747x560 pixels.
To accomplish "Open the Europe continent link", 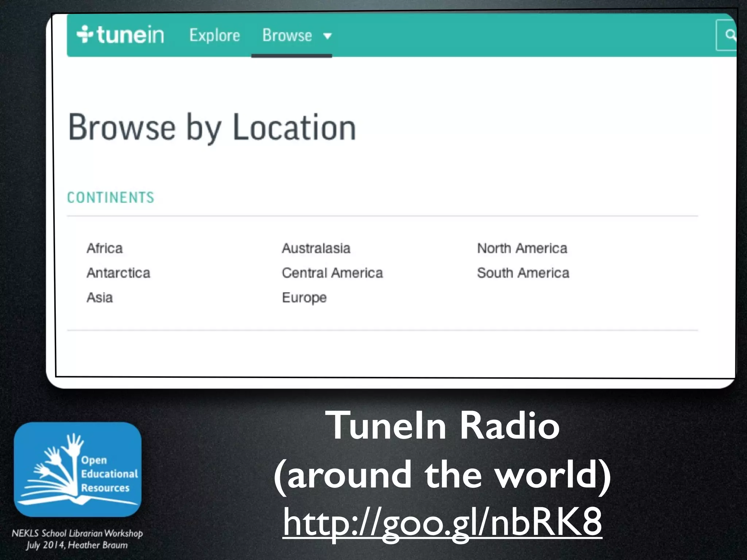I will (x=304, y=298).
